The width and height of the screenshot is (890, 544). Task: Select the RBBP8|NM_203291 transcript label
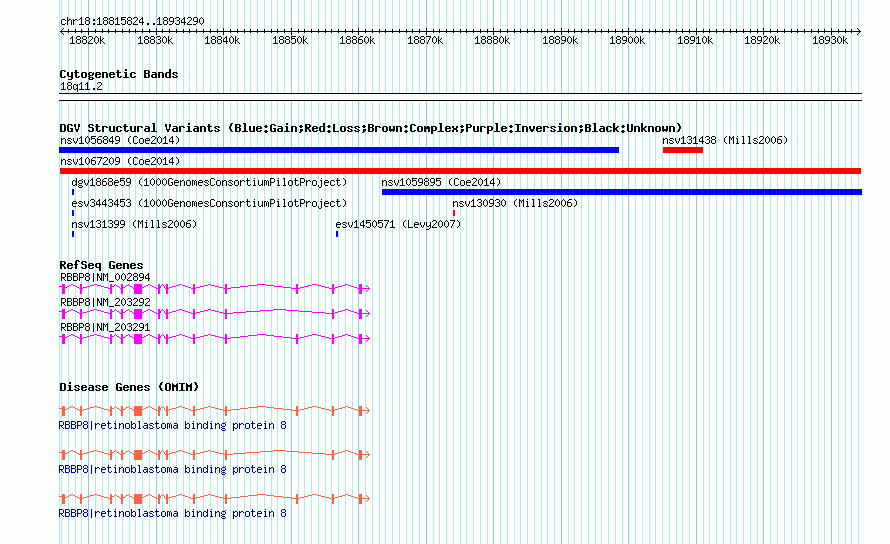pos(105,327)
